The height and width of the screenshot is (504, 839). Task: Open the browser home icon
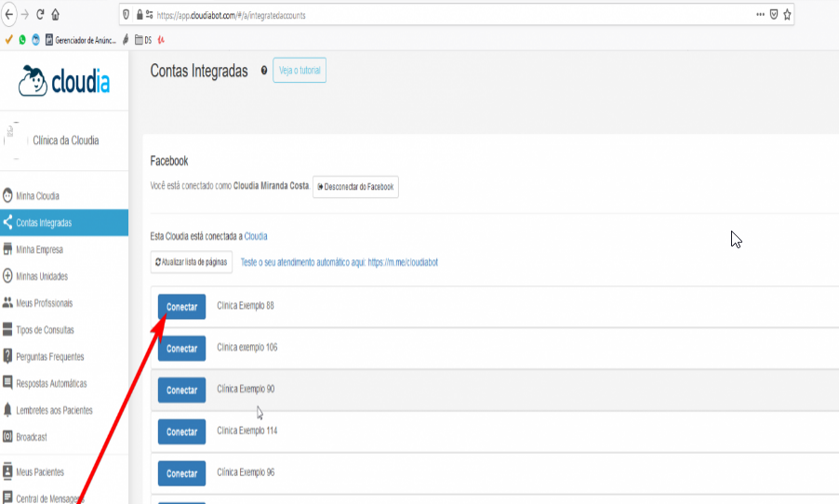tap(55, 15)
